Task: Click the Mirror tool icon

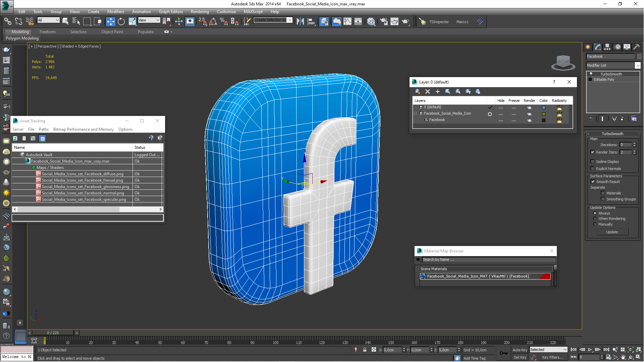Action: coord(300,21)
